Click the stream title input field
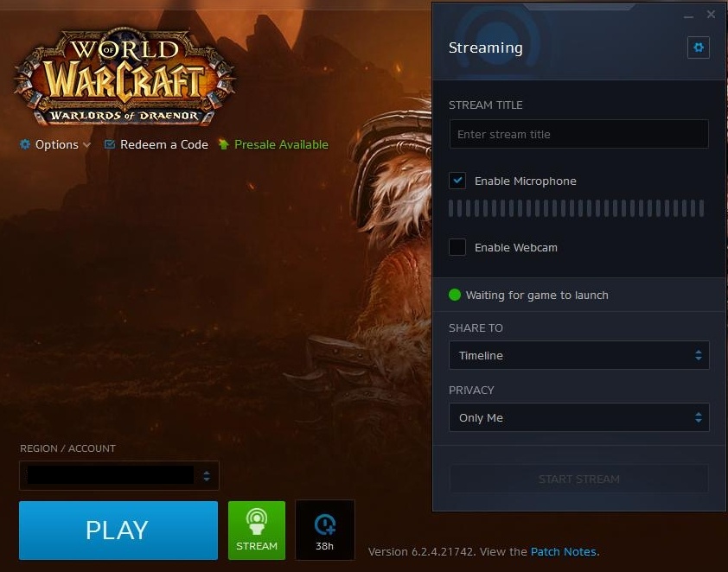The width and height of the screenshot is (728, 572). (x=578, y=134)
